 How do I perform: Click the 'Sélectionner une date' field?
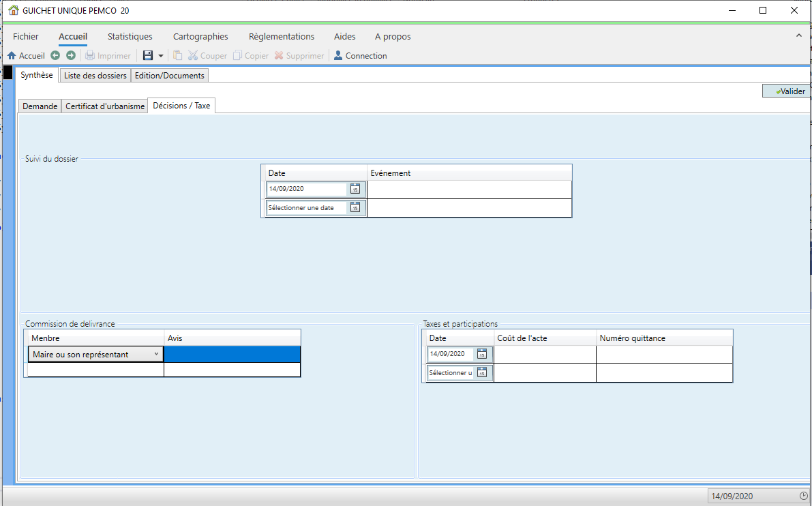[307, 208]
